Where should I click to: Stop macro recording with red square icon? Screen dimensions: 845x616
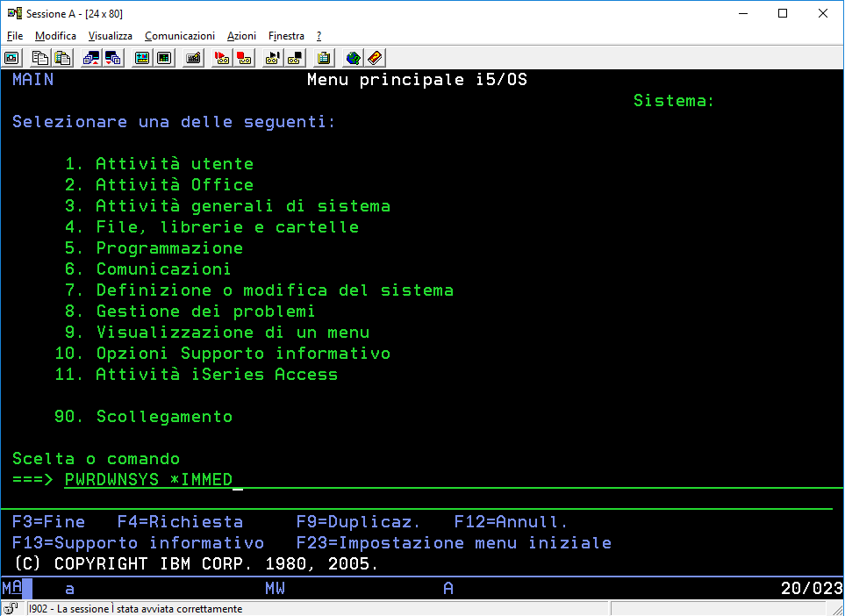click(244, 58)
